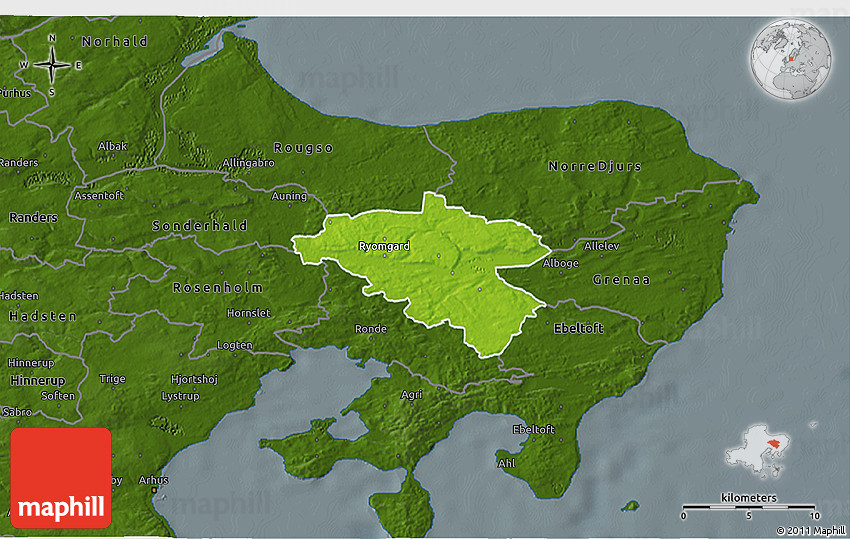Select the Grenaa region label
Screen dimensions: 850x539
620,280
